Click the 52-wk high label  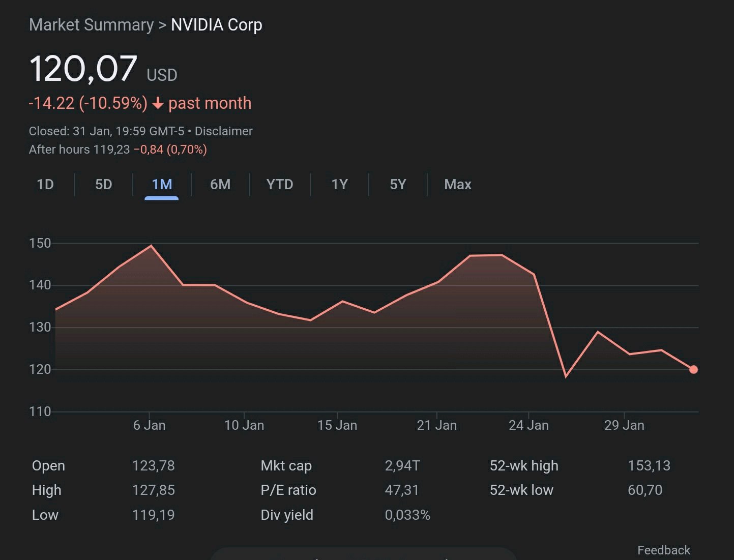tap(524, 466)
